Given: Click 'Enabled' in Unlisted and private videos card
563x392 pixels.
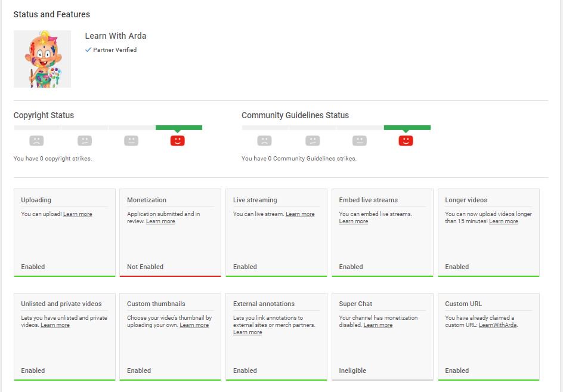Looking at the screenshot, I should [33, 371].
